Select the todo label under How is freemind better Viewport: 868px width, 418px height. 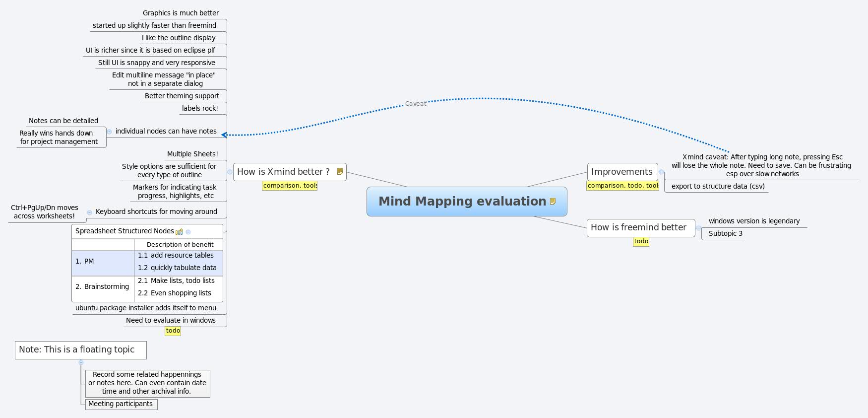[x=641, y=241]
